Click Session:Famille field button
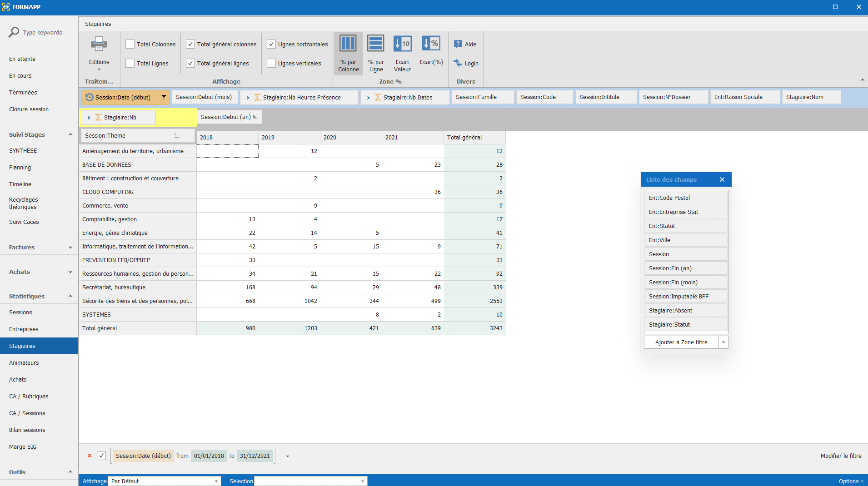The height and width of the screenshot is (486, 868). [483, 97]
